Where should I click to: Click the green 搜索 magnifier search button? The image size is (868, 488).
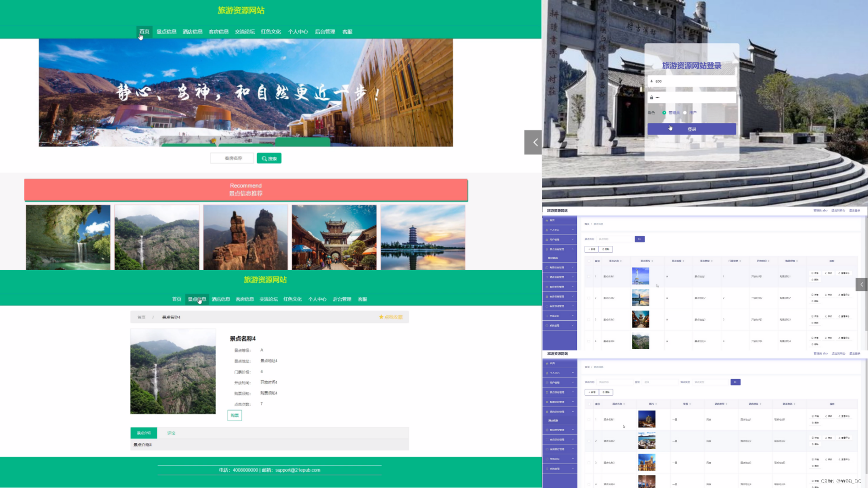[269, 159]
